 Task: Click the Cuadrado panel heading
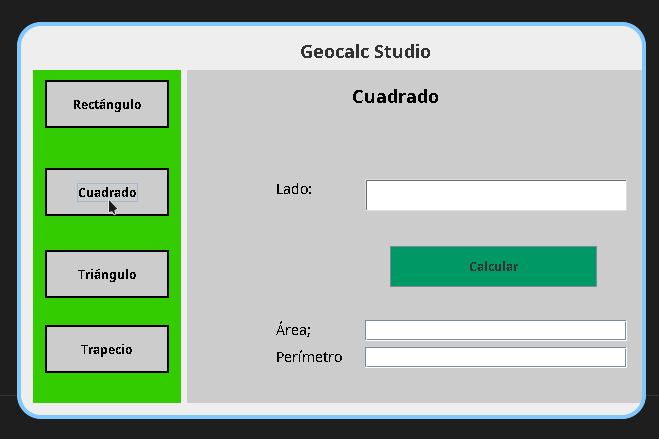pyautogui.click(x=395, y=97)
